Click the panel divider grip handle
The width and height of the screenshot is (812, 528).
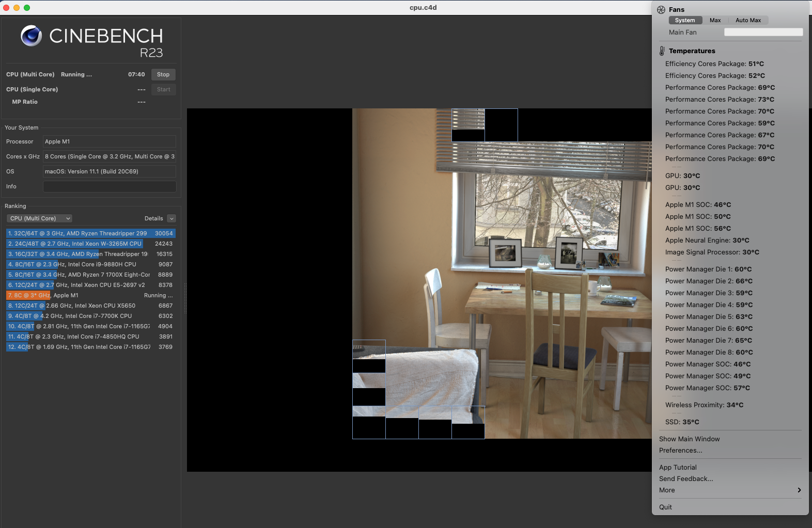tap(185, 298)
